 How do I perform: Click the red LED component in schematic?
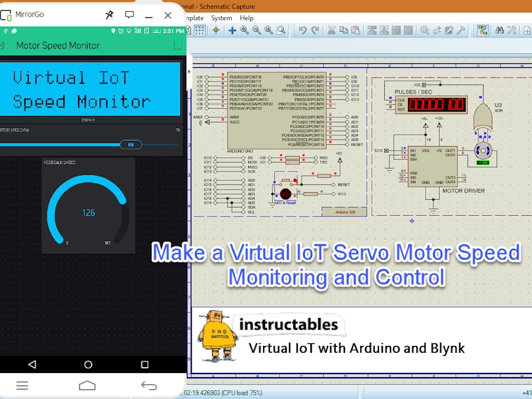(x=286, y=194)
